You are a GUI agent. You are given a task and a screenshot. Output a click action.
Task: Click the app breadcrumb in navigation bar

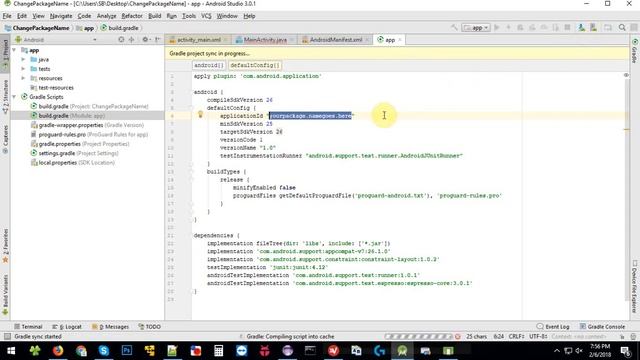tap(85, 28)
